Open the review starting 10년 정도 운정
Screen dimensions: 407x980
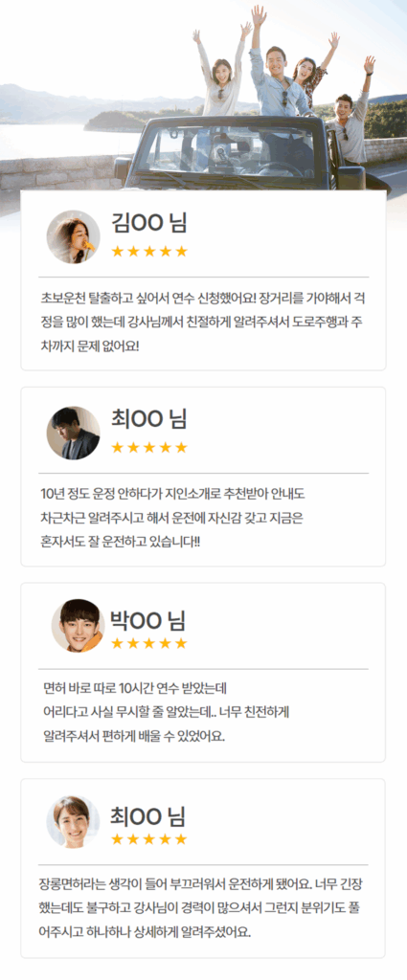click(x=172, y=518)
